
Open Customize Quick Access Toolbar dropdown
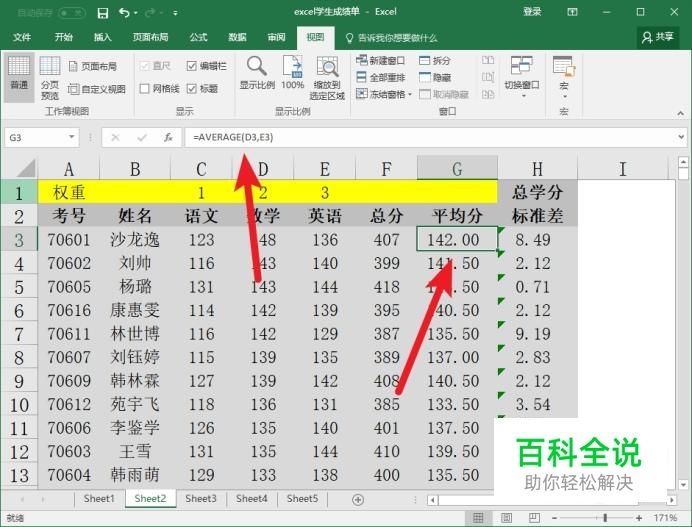tap(175, 13)
